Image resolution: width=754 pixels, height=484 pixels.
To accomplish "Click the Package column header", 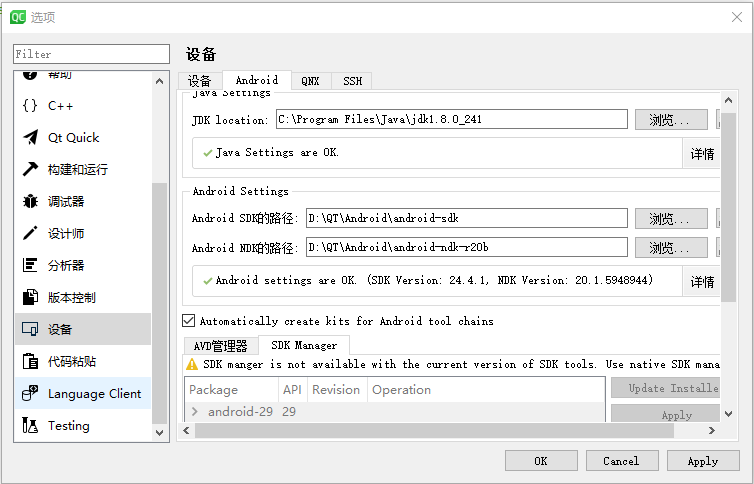I will [231, 389].
